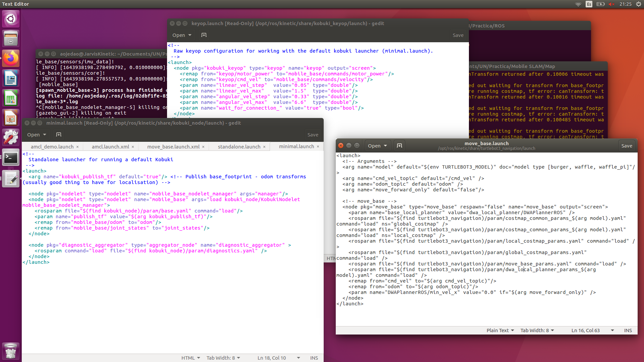The image size is (644, 362).
Task: Open Firefox from the dock
Action: pyautogui.click(x=11, y=59)
